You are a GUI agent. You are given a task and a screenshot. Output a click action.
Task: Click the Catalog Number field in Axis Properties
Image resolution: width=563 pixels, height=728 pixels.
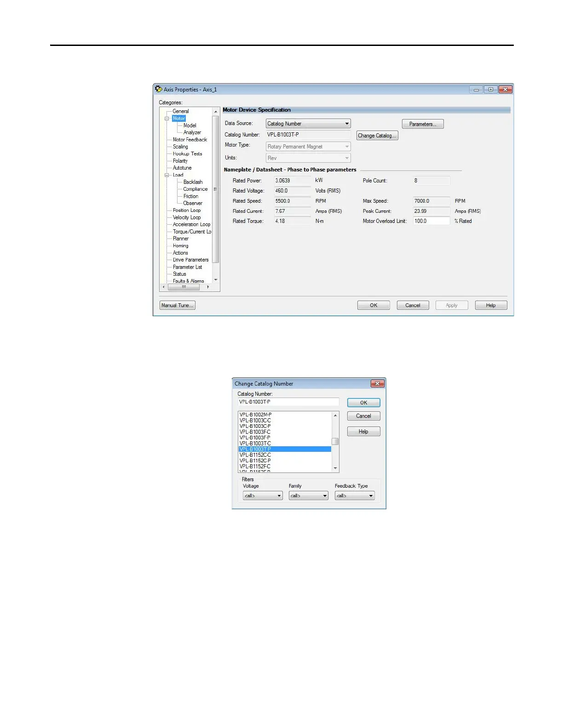[x=308, y=135]
